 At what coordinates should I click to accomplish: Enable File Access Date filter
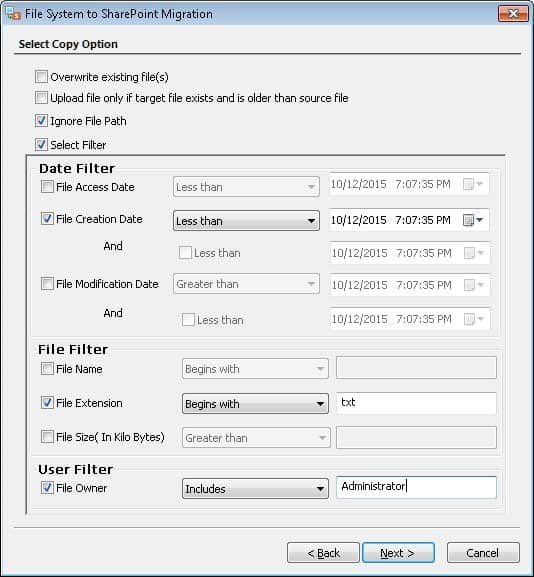point(47,187)
